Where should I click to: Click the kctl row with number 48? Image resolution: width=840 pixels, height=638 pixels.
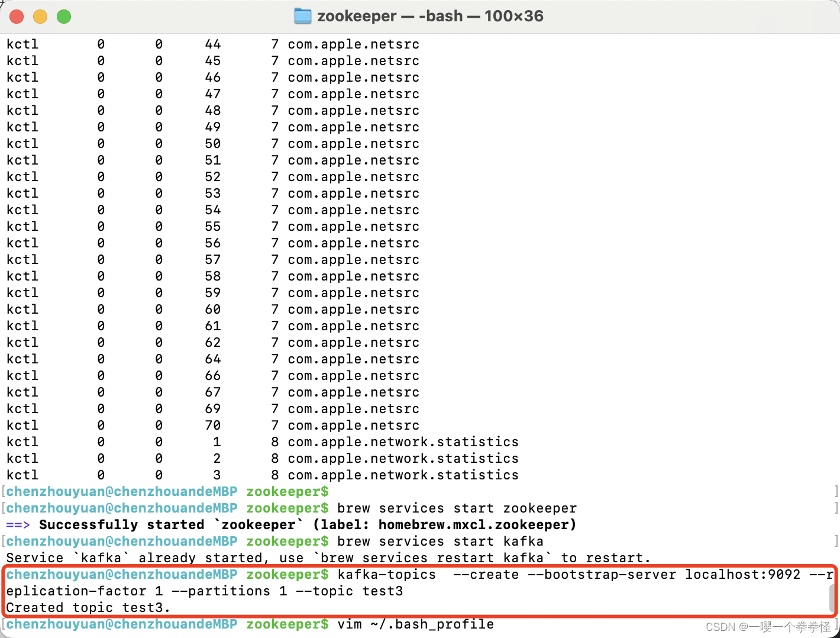pos(213,111)
